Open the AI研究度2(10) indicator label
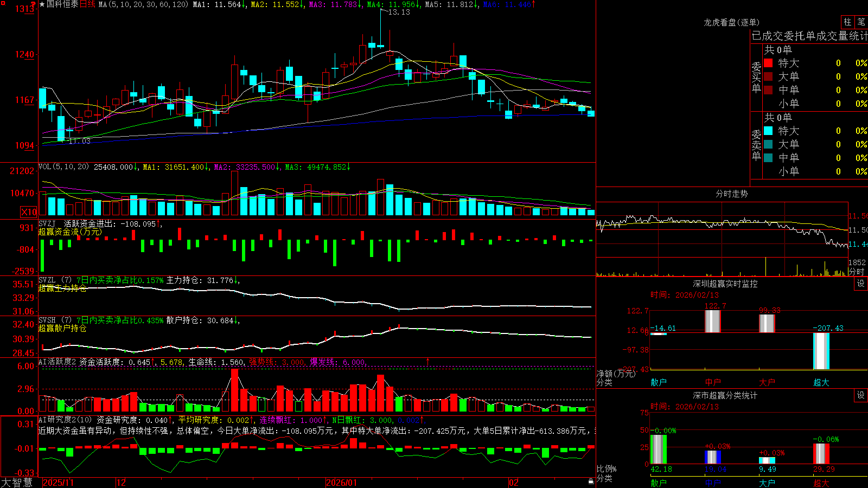This screenshot has width=868, height=488. pos(65,420)
